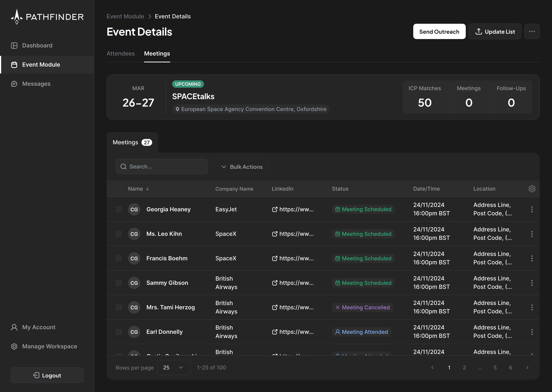Image resolution: width=552 pixels, height=392 pixels.
Task: Open Dashboard from the sidebar menu
Action: [37, 45]
